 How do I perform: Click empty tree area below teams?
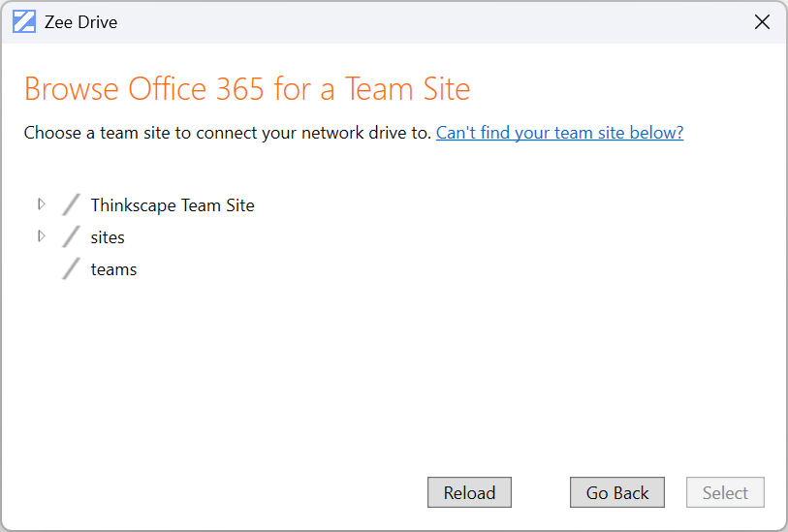click(291, 368)
